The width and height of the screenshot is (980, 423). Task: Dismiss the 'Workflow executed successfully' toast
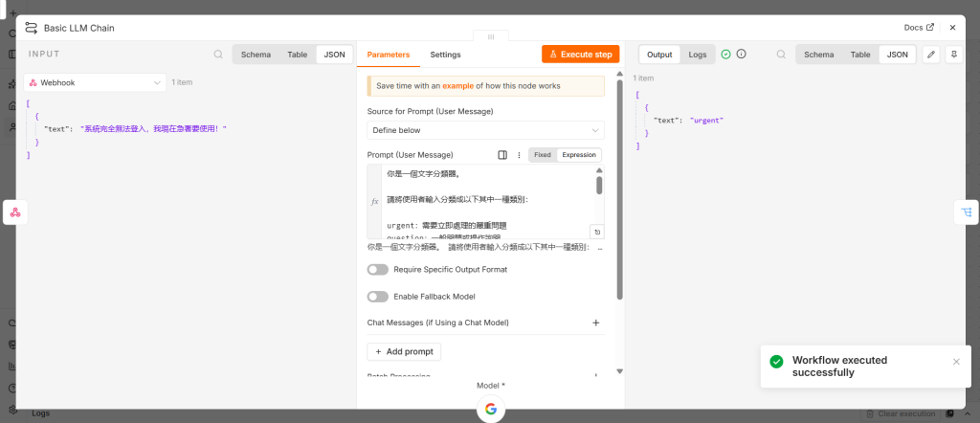coord(956,362)
